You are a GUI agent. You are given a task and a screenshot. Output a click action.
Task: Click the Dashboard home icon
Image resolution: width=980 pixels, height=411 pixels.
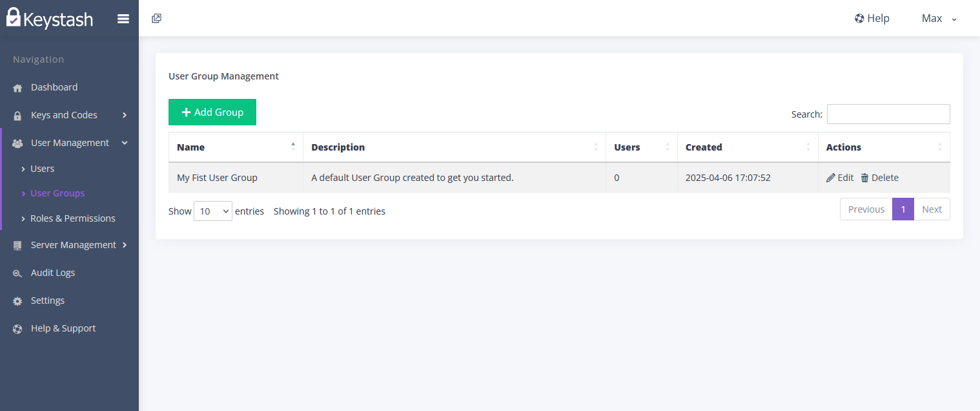18,88
